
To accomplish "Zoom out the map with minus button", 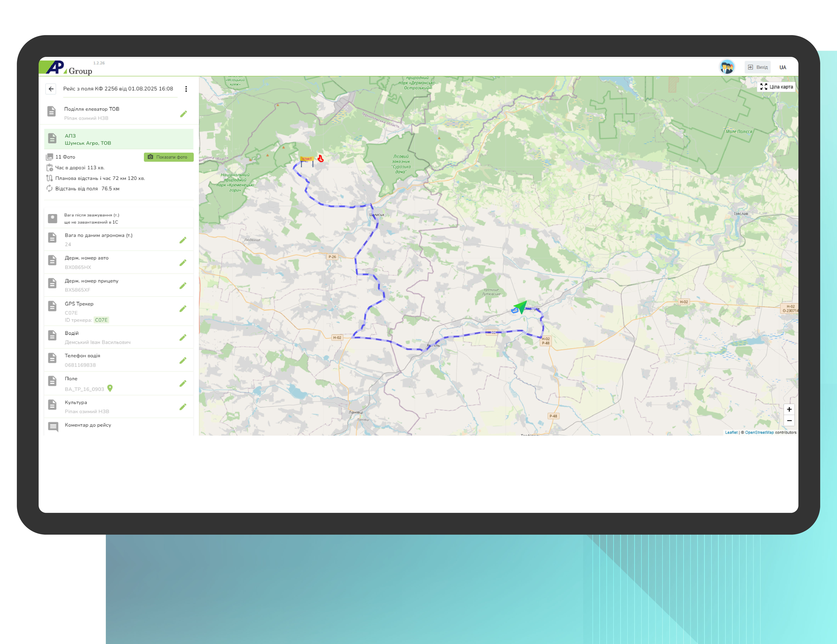I will pyautogui.click(x=789, y=420).
